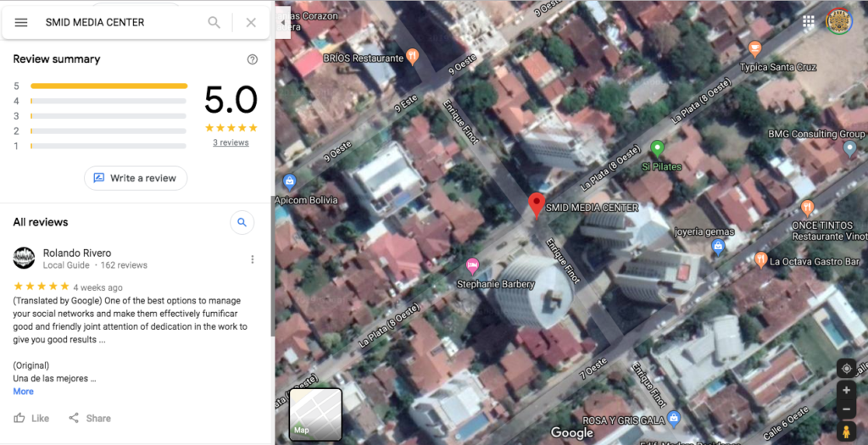Image resolution: width=868 pixels, height=445 pixels.
Task: Filter by the 5-star rating bar
Action: pyautogui.click(x=109, y=86)
